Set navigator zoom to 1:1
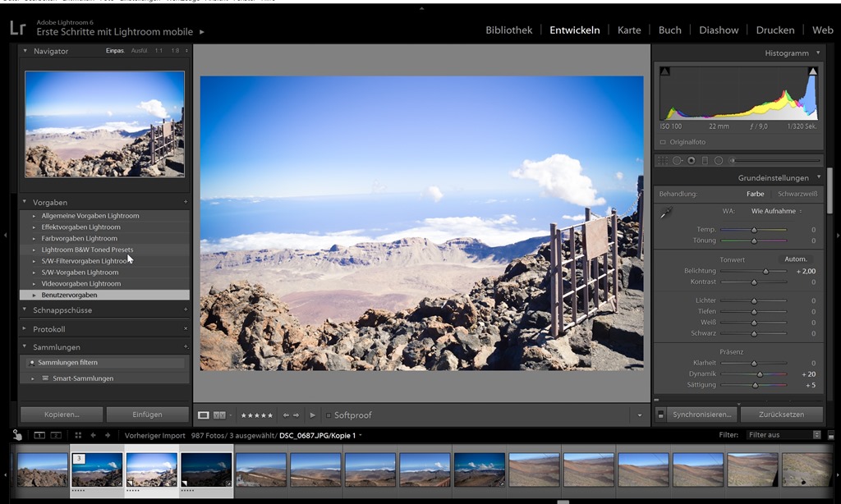The height and width of the screenshot is (504, 841). [159, 51]
